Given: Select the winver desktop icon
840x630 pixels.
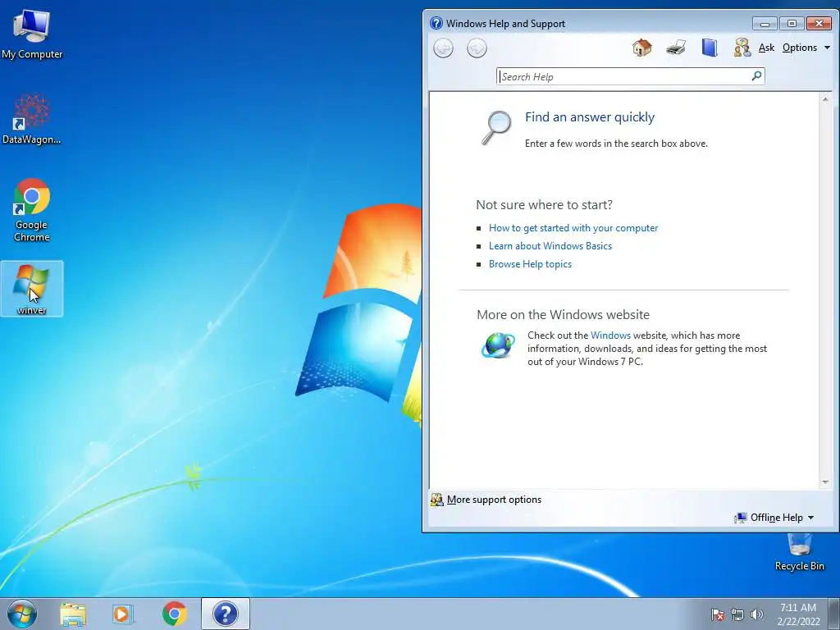Looking at the screenshot, I should click(x=32, y=289).
